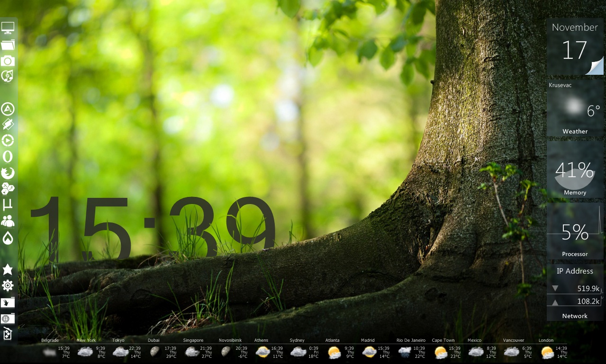Click the Weather label
Image resolution: width=606 pixels, height=364 pixels.
[x=575, y=132]
